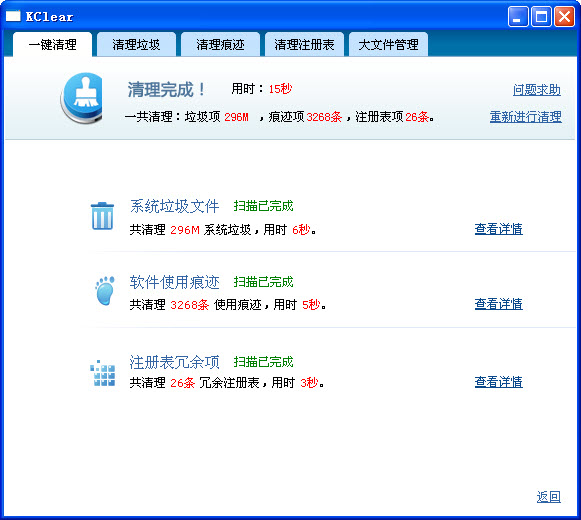The width and height of the screenshot is (581, 520).
Task: Click the footprint icon for 软件使用痕迹
Action: (x=105, y=291)
